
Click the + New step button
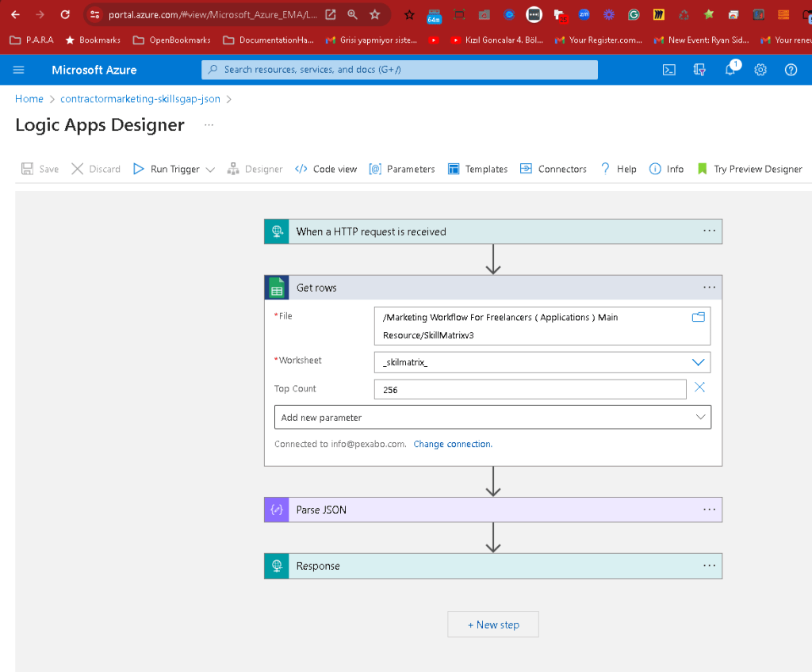pyautogui.click(x=493, y=624)
